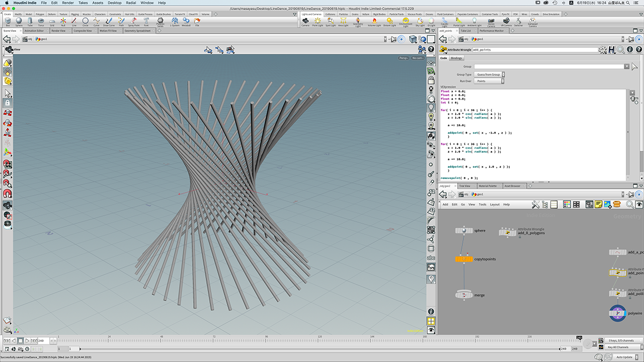Add a Spot Light from the shelf
This screenshot has height=362, width=644.
coord(330,22)
